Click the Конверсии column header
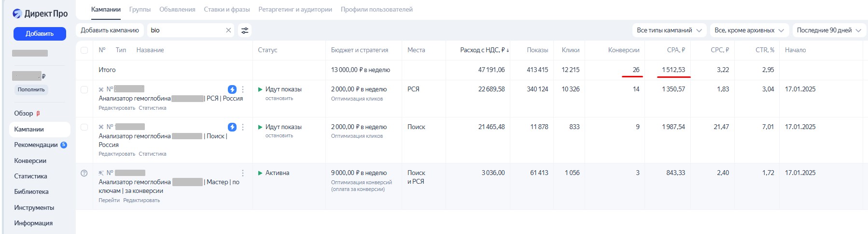Image resolution: width=868 pixels, height=234 pixels. point(624,50)
